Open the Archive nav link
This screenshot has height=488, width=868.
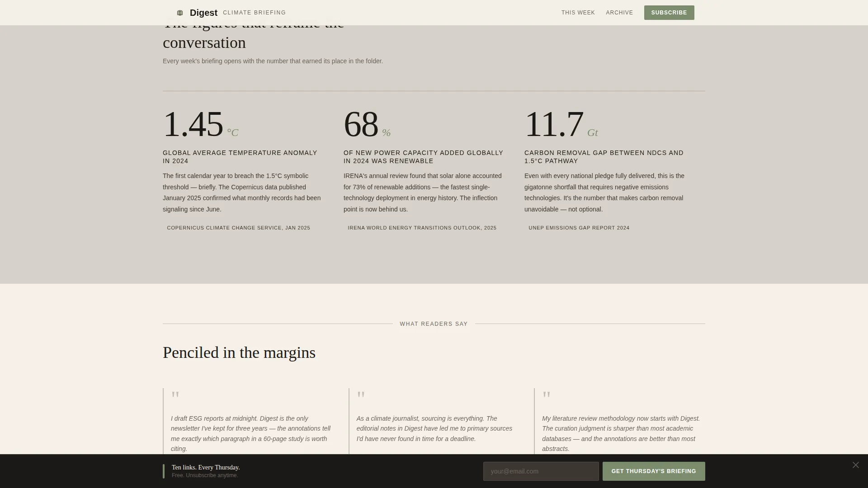coord(619,13)
